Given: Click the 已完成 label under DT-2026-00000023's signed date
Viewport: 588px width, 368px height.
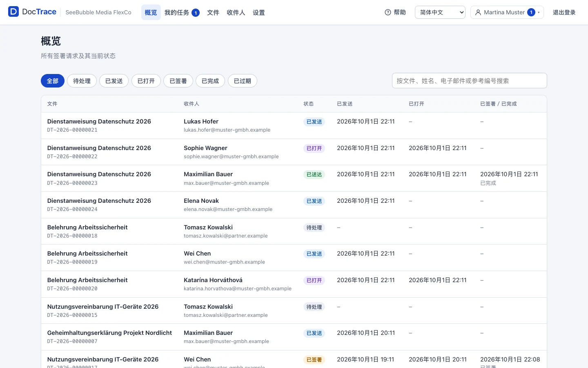Looking at the screenshot, I should click(488, 183).
